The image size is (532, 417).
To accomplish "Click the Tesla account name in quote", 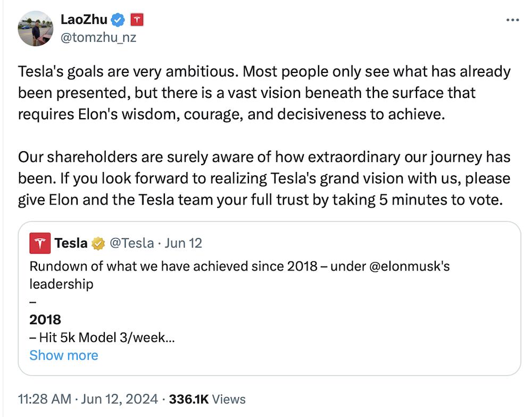I will point(71,243).
